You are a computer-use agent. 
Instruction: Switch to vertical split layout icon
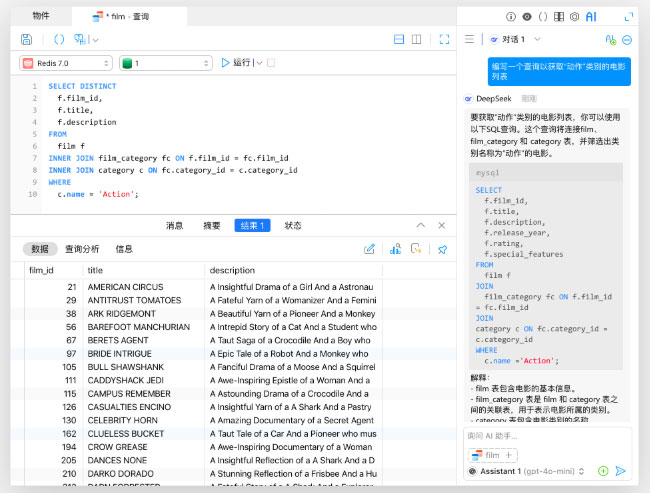tap(416, 39)
